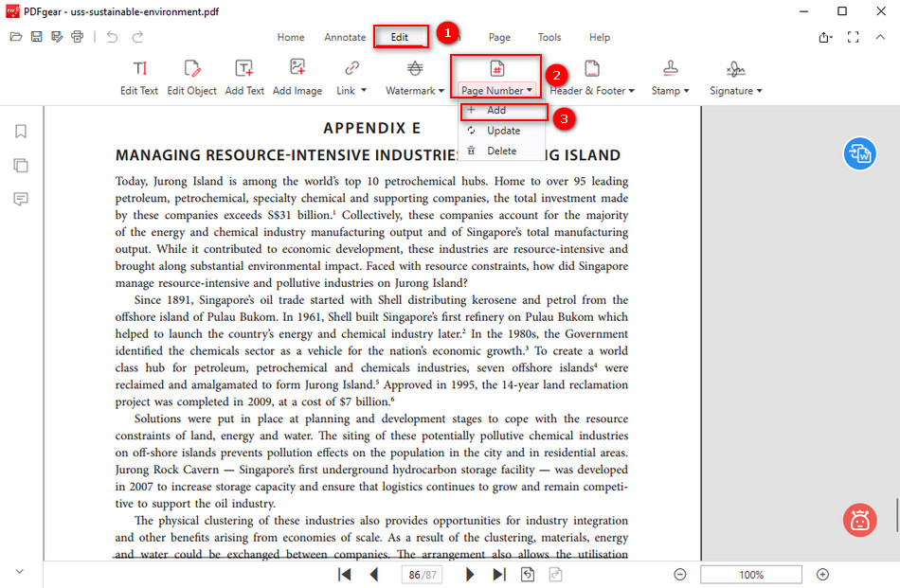Rotate the current page left
This screenshot has height=588, width=900.
point(530,574)
